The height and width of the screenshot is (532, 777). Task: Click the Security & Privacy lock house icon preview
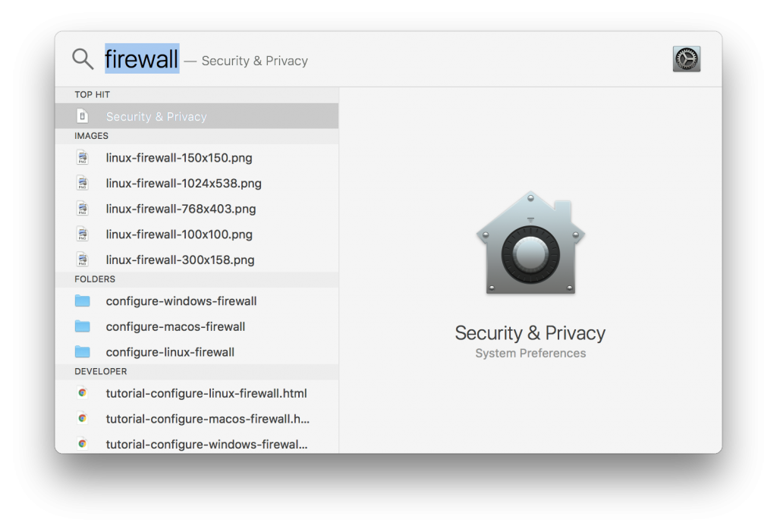(x=530, y=243)
